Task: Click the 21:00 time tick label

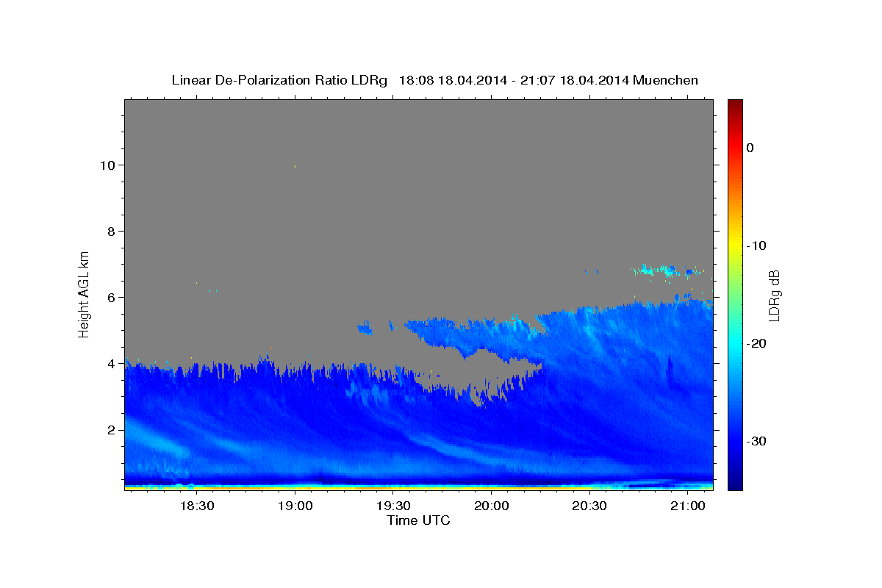Action: coord(687,506)
